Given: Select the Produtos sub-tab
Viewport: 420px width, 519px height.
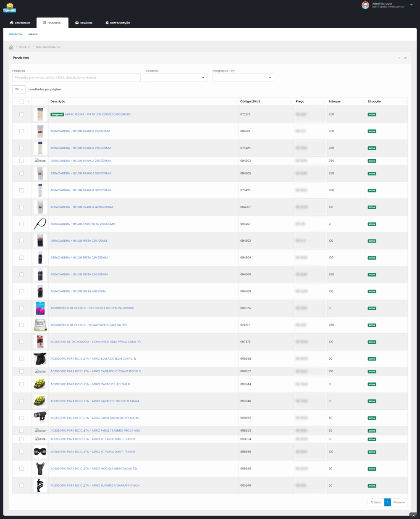Looking at the screenshot, I should point(16,34).
